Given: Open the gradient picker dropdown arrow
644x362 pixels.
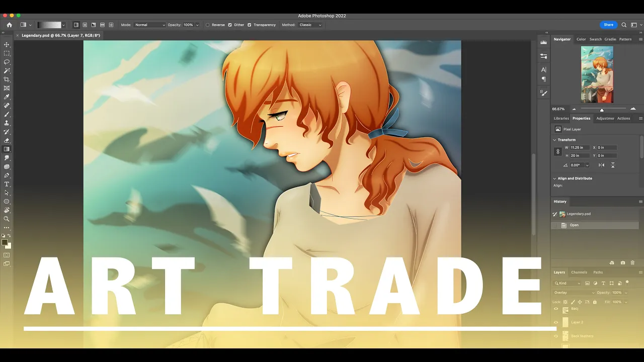Looking at the screenshot, I should point(63,25).
